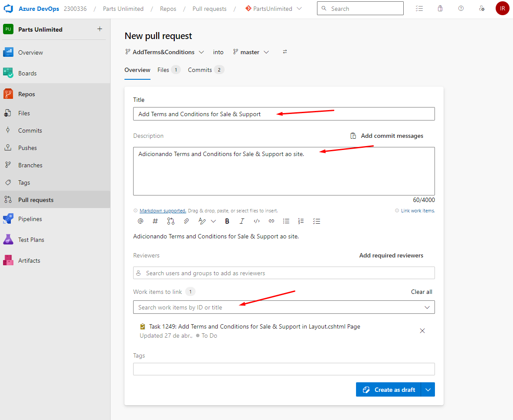This screenshot has height=420, width=513.
Task: Insert a code snippet
Action: pyautogui.click(x=257, y=221)
